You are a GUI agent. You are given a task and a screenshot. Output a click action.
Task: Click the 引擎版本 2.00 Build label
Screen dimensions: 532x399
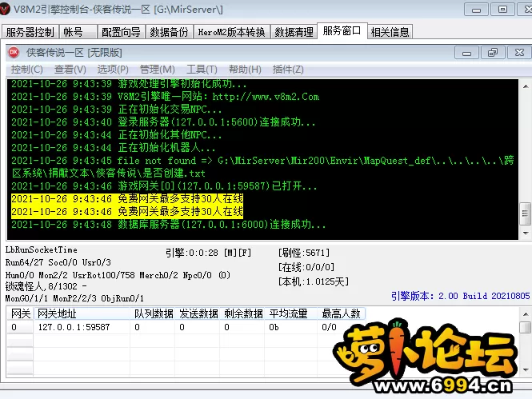pyautogui.click(x=460, y=296)
